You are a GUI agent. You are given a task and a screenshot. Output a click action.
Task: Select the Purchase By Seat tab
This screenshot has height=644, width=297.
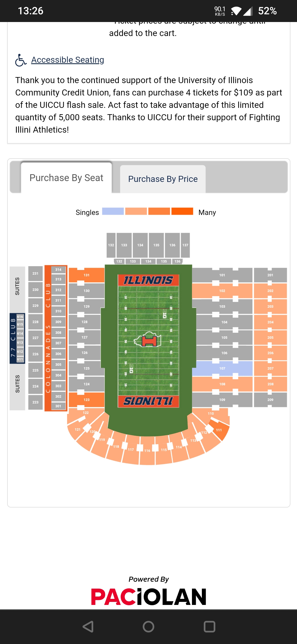66,178
